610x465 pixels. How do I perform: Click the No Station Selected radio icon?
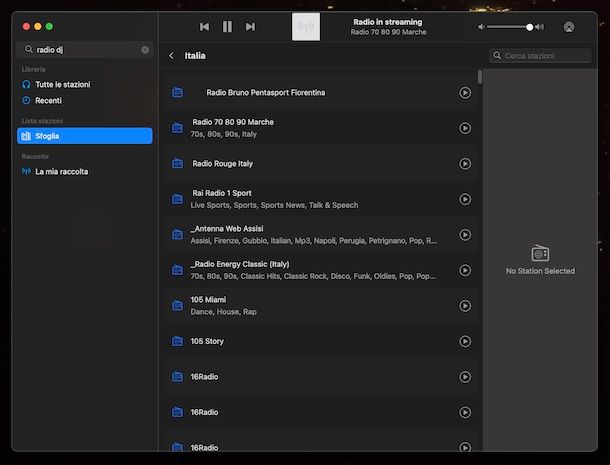[x=540, y=253]
